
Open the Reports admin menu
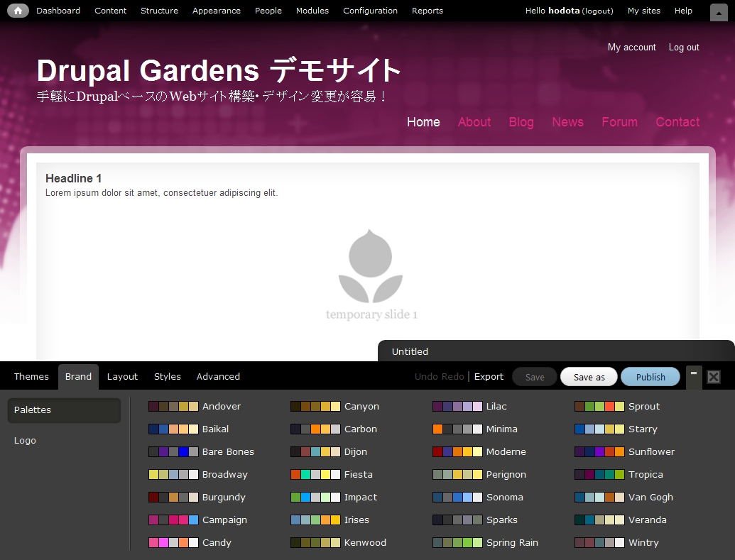tap(427, 11)
